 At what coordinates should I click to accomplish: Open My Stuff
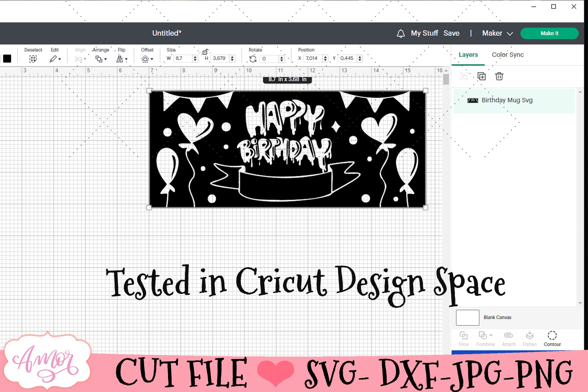424,33
